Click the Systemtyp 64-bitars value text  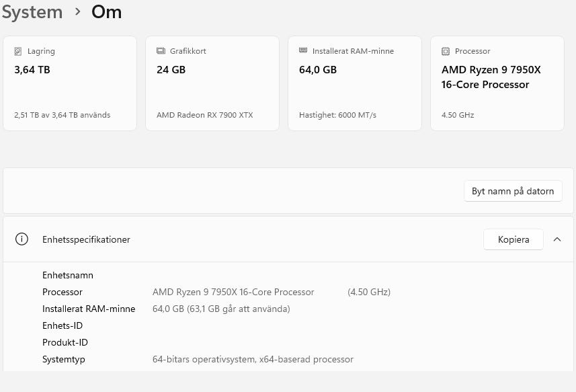click(253, 359)
